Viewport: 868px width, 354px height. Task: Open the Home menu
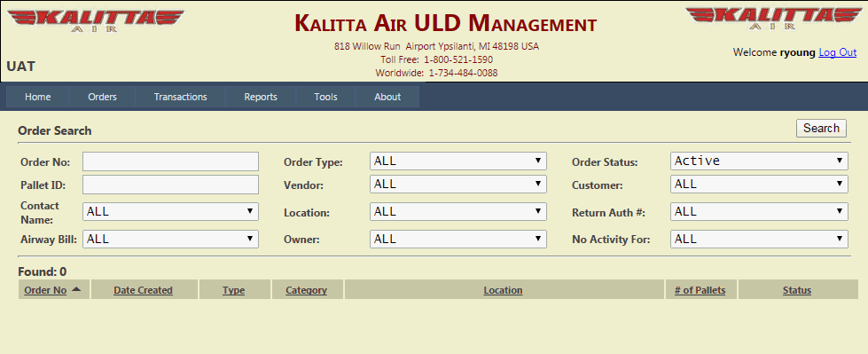tap(37, 97)
